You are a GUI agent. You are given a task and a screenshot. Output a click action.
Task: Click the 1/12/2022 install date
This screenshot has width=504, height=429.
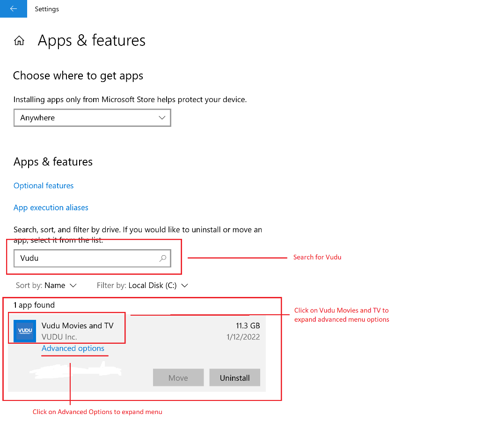click(x=243, y=337)
